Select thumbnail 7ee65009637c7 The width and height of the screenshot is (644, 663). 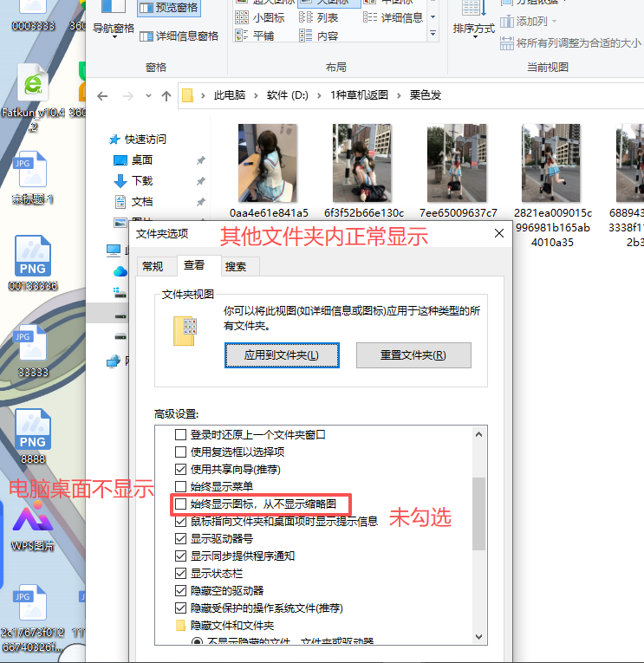point(458,171)
